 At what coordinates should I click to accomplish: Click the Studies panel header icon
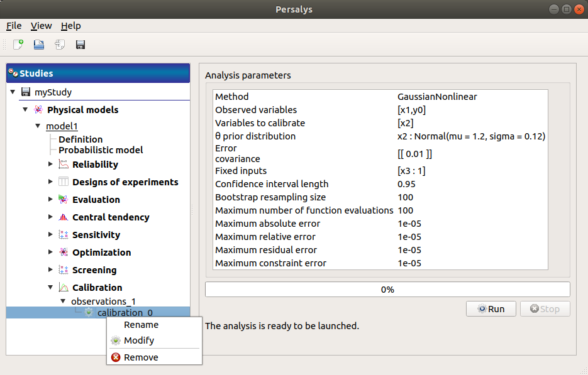[13, 73]
